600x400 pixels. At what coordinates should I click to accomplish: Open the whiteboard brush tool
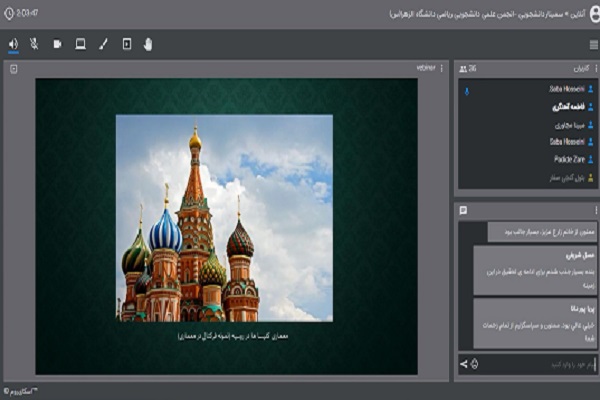pyautogui.click(x=103, y=44)
